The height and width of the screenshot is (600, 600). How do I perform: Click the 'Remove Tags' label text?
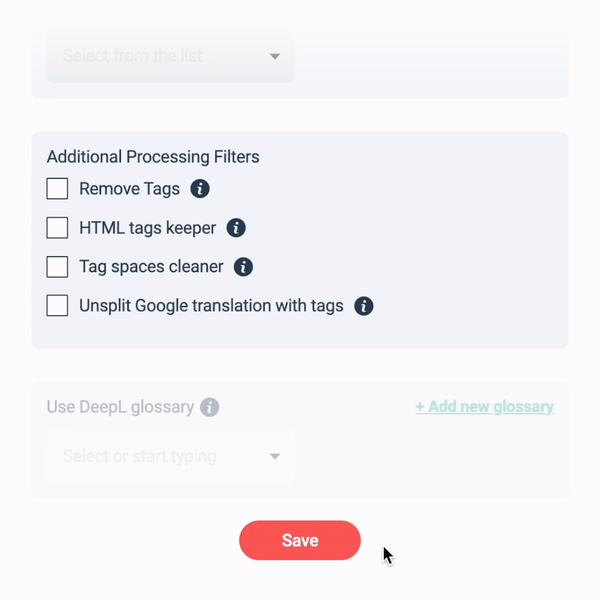129,189
